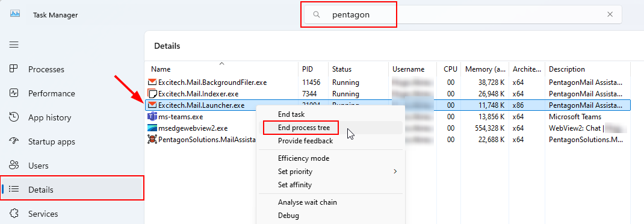Select Efficiency mode in context menu

[x=303, y=158]
